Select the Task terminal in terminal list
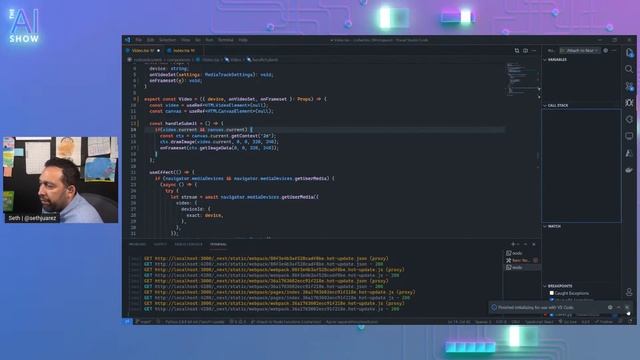 522,260
